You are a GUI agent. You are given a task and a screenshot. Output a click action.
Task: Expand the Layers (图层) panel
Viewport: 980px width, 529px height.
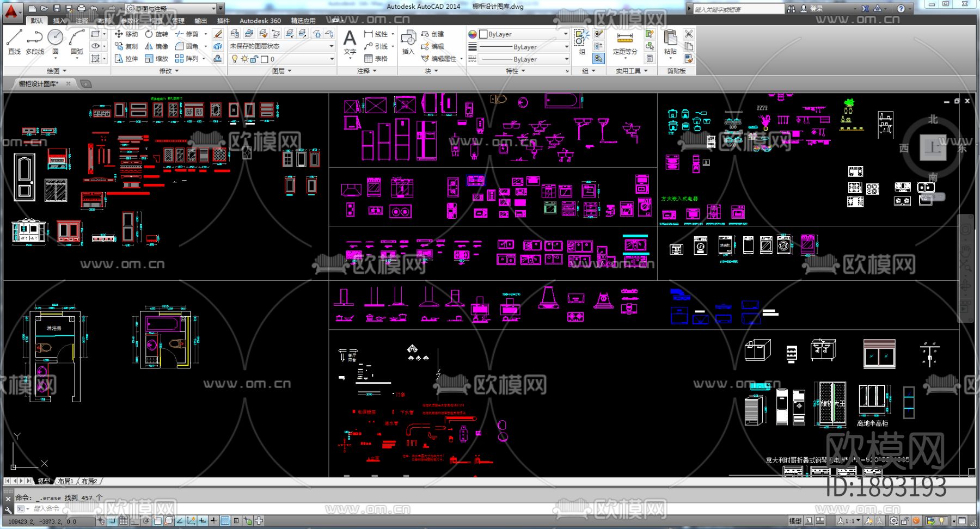[282, 71]
